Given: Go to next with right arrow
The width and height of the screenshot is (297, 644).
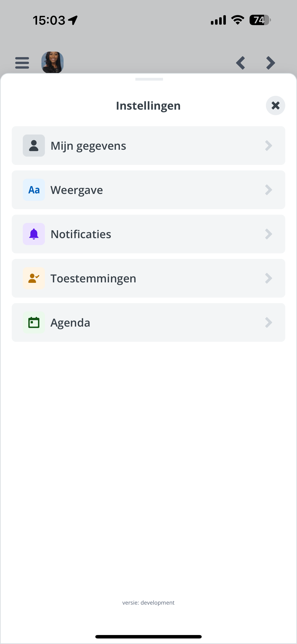Looking at the screenshot, I should 271,63.
